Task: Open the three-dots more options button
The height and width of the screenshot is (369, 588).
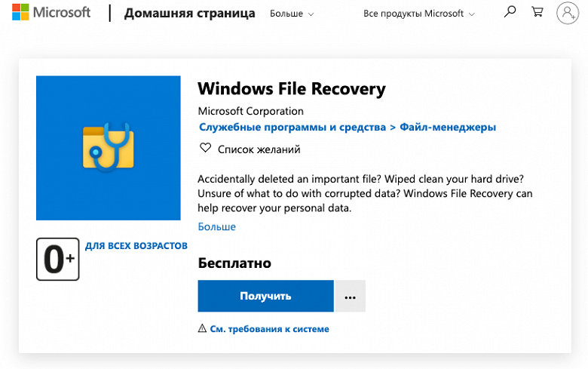Action: click(x=350, y=296)
